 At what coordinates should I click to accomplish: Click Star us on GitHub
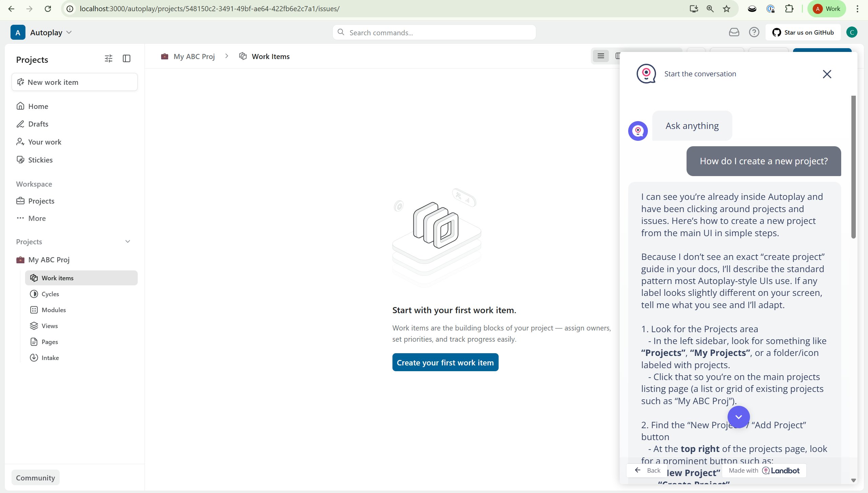point(803,33)
